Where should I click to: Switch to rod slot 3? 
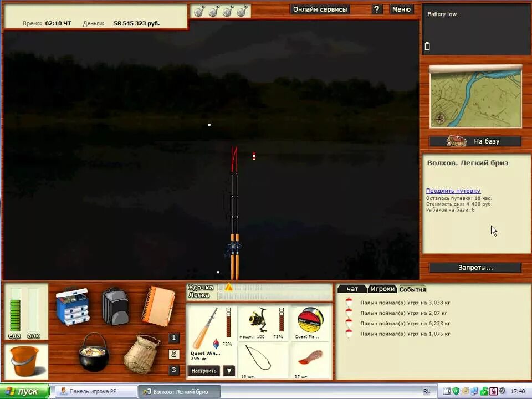coord(173,370)
